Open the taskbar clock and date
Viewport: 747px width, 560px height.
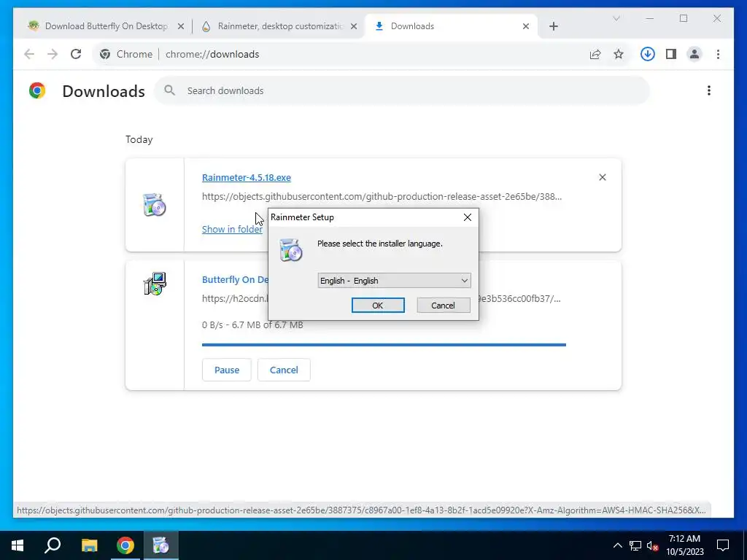(684, 545)
